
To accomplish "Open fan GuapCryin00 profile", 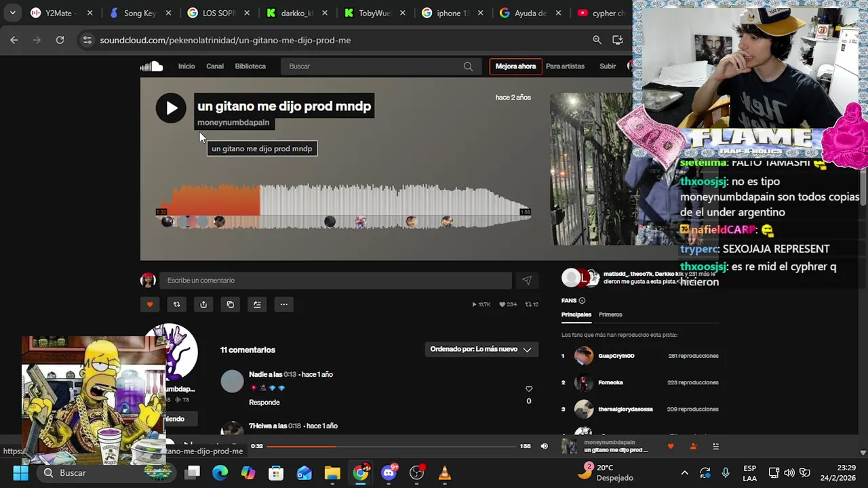I will (x=616, y=356).
